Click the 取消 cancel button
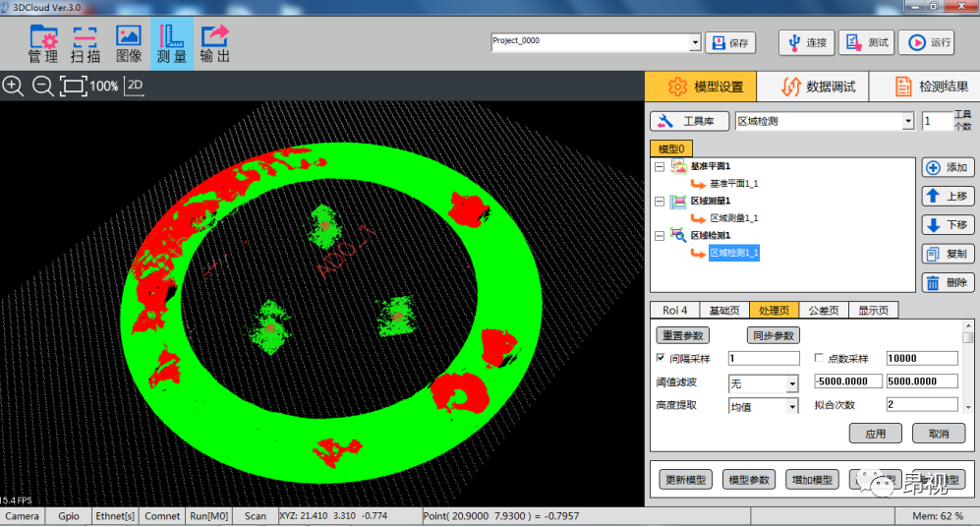The image size is (980, 527). pos(939,434)
